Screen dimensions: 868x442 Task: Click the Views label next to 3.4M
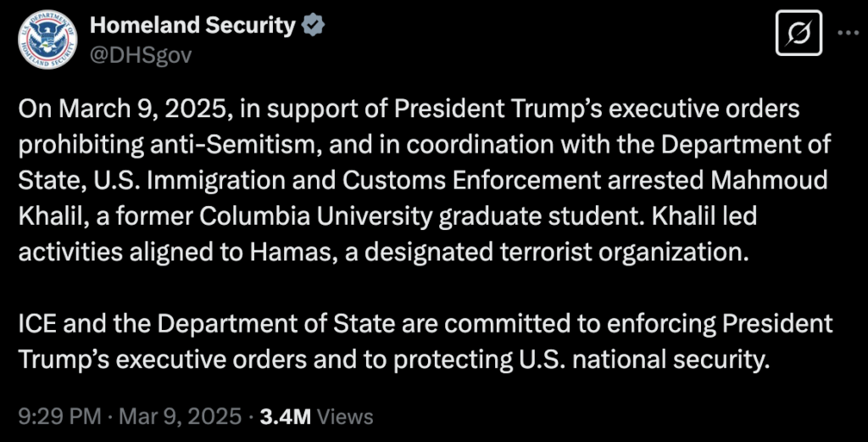point(346,417)
